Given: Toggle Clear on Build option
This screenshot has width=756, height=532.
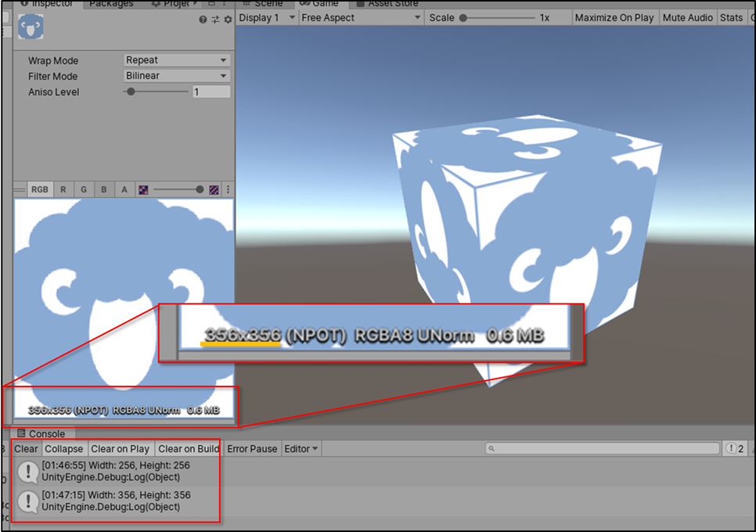Looking at the screenshot, I should pos(189,448).
